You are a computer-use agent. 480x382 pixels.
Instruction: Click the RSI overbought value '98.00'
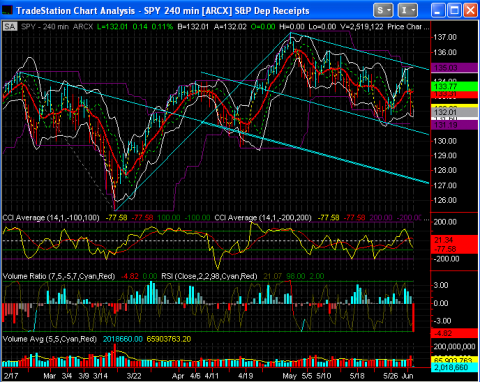(x=295, y=277)
